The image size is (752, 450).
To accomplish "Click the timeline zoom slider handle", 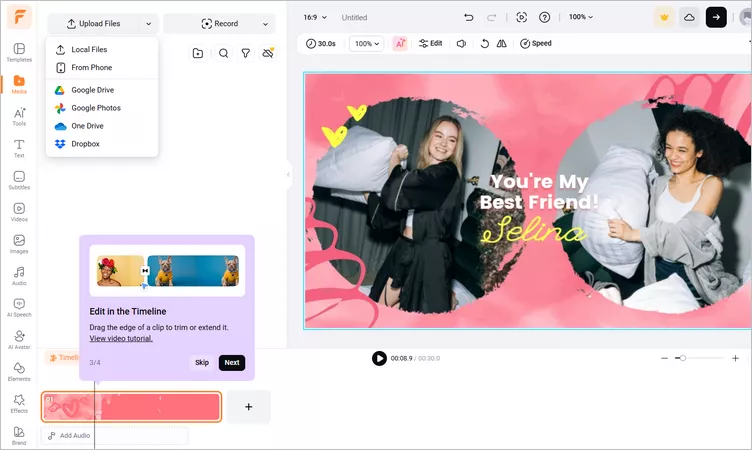I will [682, 358].
